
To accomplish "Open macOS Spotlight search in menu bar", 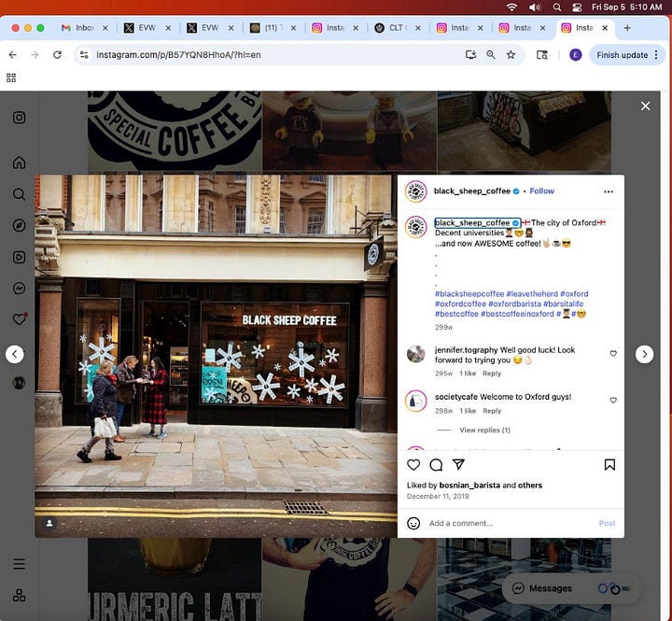I will [x=556, y=7].
